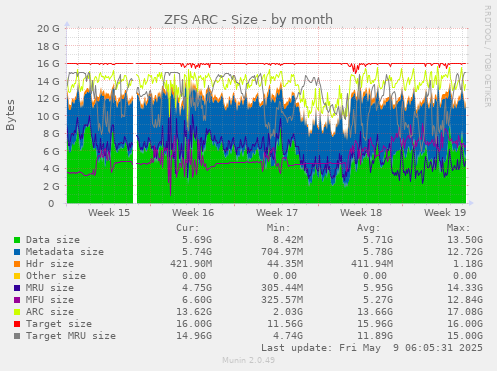Click the Data size current value 5.69G
497x371 pixels.
pyautogui.click(x=197, y=240)
